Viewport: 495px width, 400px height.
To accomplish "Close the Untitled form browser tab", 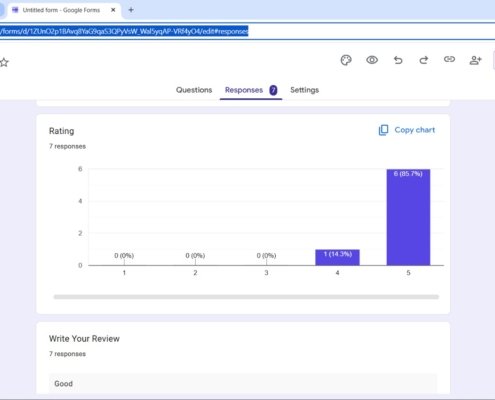I will coord(113,10).
